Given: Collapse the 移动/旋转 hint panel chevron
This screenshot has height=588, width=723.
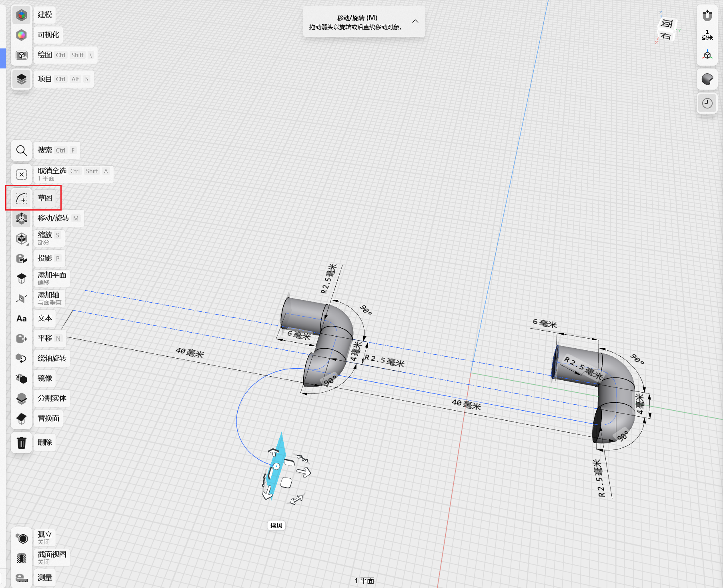Looking at the screenshot, I should (x=415, y=21).
